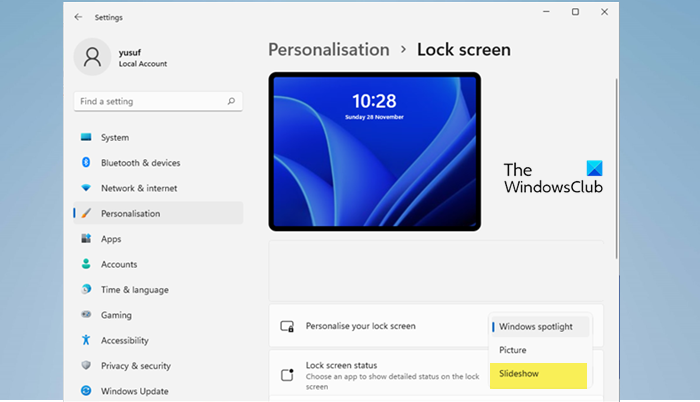
Task: Click the Gaming controller icon
Action: pyautogui.click(x=86, y=314)
